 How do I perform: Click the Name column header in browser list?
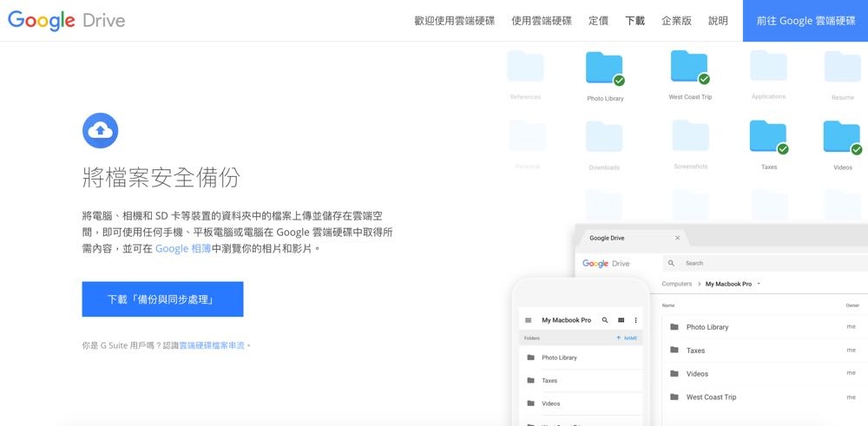[x=668, y=305]
